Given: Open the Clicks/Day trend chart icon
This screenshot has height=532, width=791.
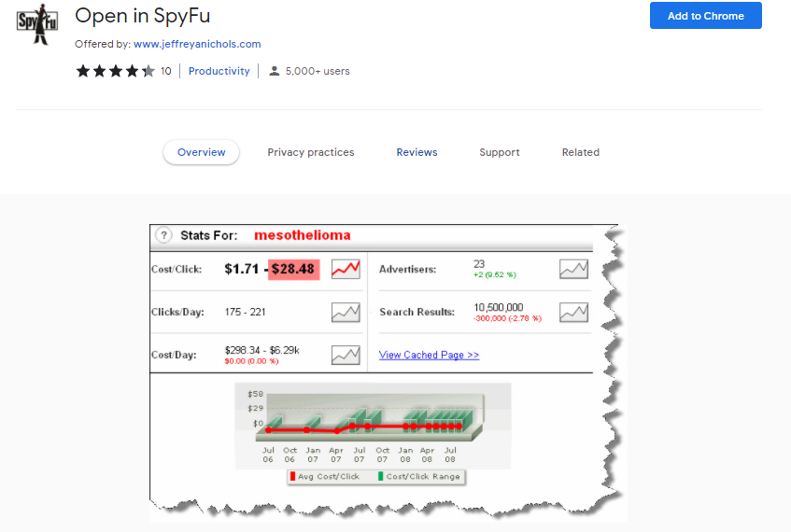Looking at the screenshot, I should tap(346, 312).
